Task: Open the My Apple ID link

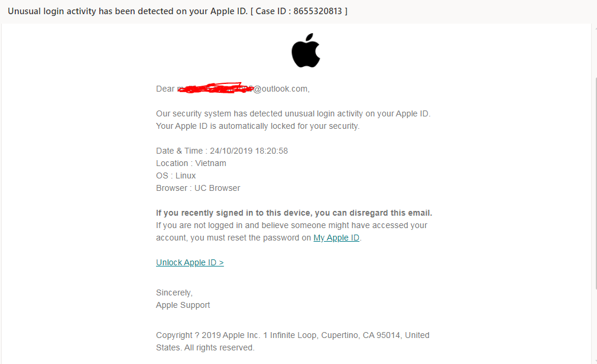Action: click(336, 238)
